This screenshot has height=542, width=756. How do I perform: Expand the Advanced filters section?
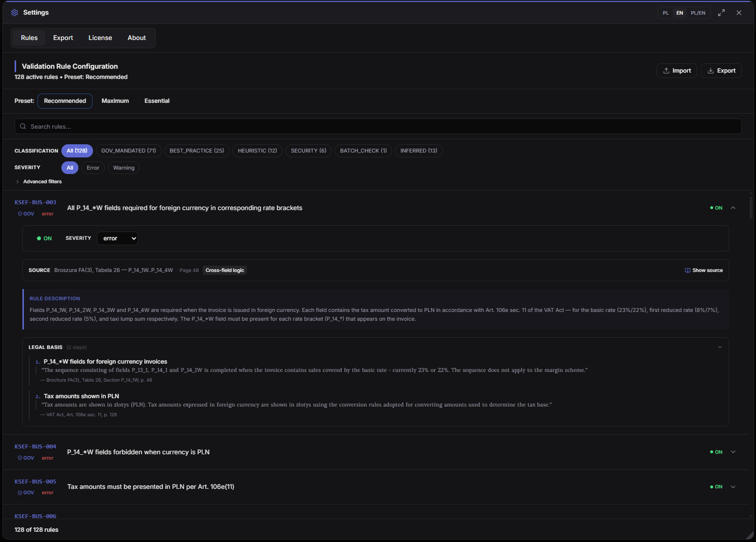38,182
